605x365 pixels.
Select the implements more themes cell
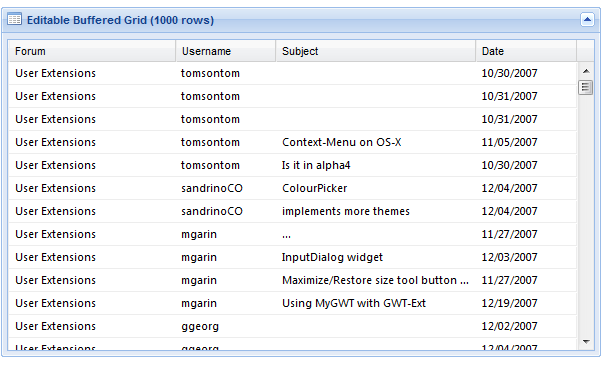pos(375,211)
